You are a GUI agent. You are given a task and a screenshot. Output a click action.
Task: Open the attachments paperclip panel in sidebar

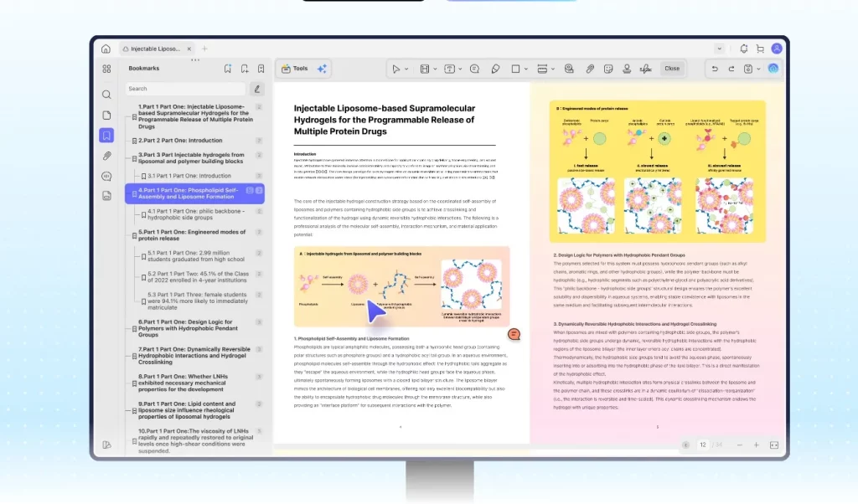pyautogui.click(x=106, y=156)
